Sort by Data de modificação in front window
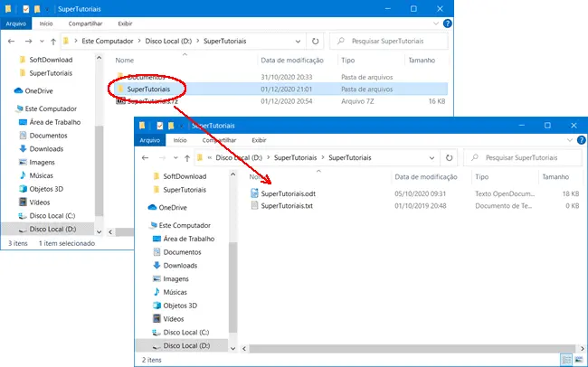This screenshot has width=588, height=367. click(426, 177)
